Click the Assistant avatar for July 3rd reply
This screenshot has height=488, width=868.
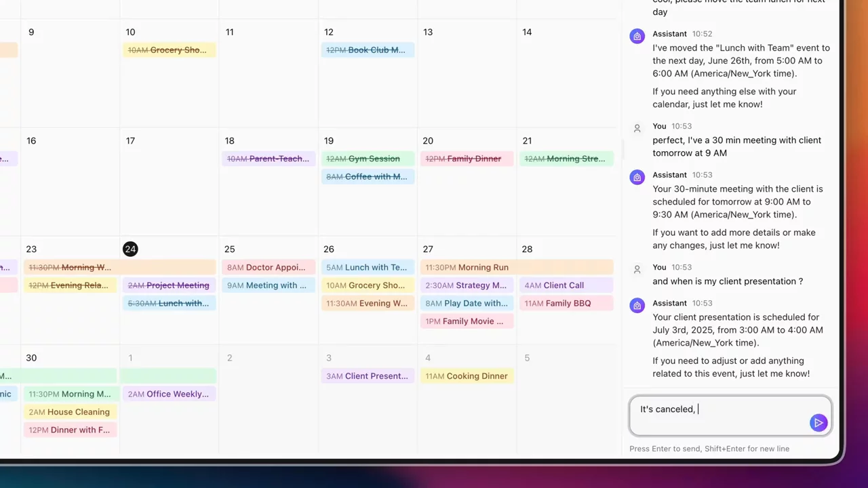click(x=637, y=306)
